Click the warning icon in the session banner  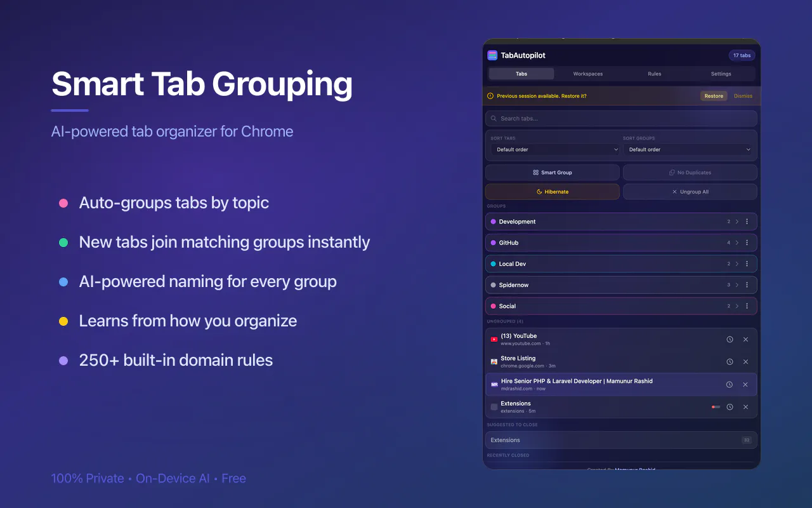[490, 96]
